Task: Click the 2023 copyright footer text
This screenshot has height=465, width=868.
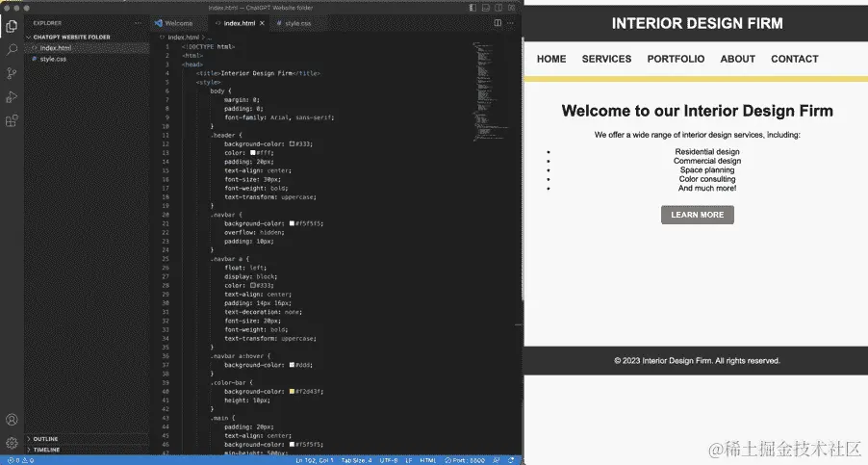Action: pyautogui.click(x=697, y=361)
